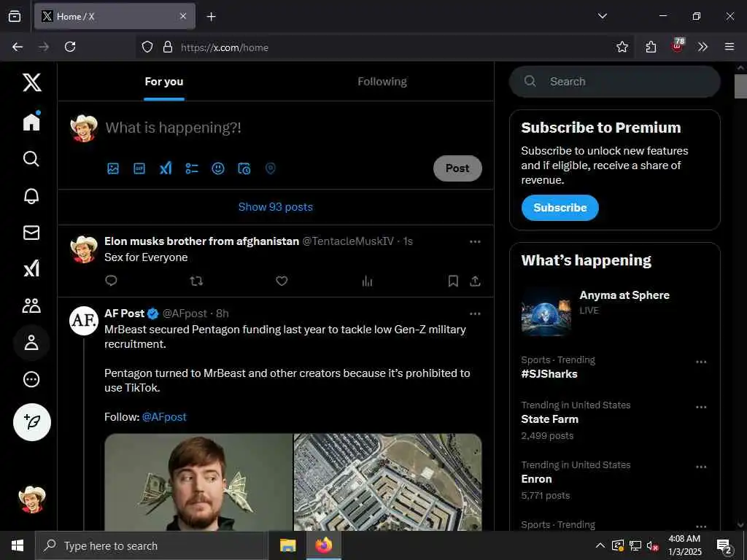
Task: Open Home from the left sidebar
Action: (31, 121)
